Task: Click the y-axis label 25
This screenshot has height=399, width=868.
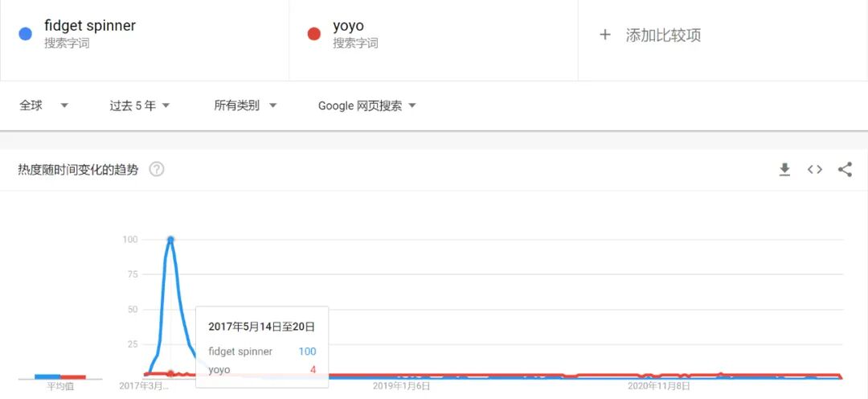Action: [132, 344]
